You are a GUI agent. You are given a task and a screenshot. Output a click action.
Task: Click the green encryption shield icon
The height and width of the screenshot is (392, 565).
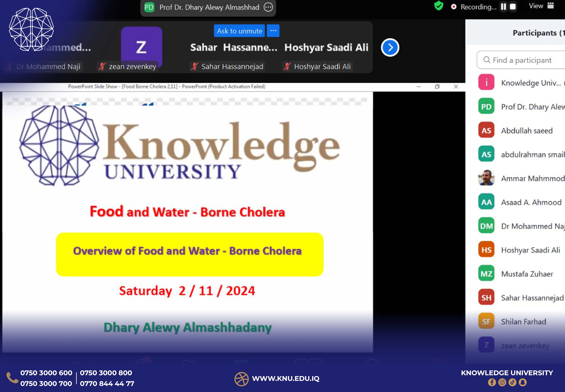tap(438, 6)
